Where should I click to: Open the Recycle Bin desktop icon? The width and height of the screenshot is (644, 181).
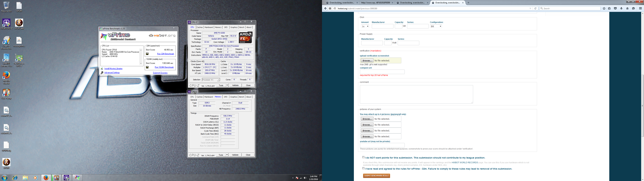coord(6,7)
